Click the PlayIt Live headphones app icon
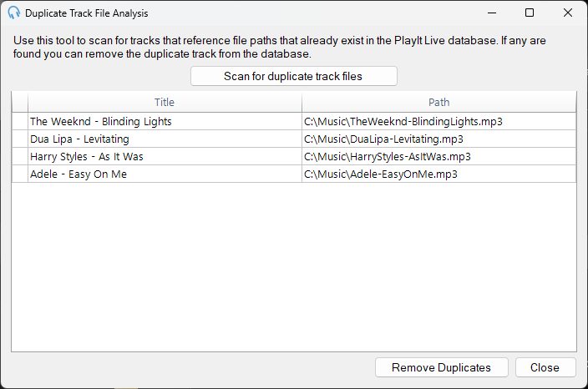This screenshot has height=389, width=588. click(14, 13)
